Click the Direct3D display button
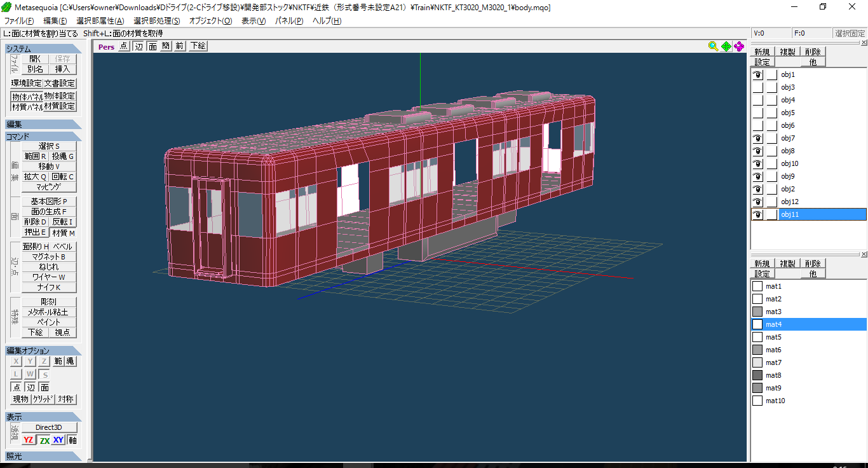Viewport: 868px width, 468px height. (49, 427)
